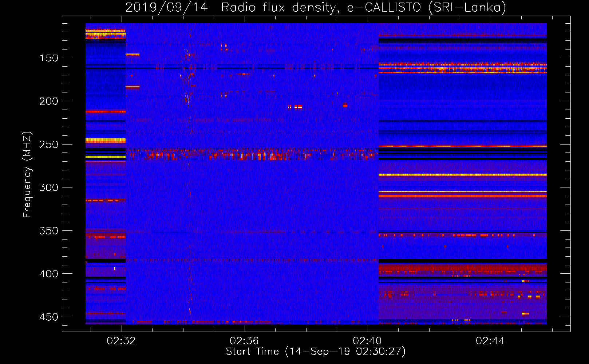Click the 'Frequency (MHZ)' axis label

(x=27, y=175)
